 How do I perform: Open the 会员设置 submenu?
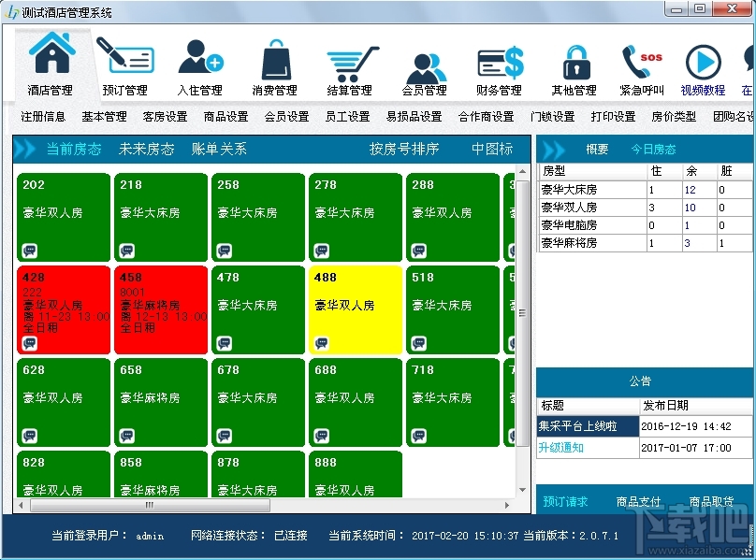pyautogui.click(x=286, y=117)
